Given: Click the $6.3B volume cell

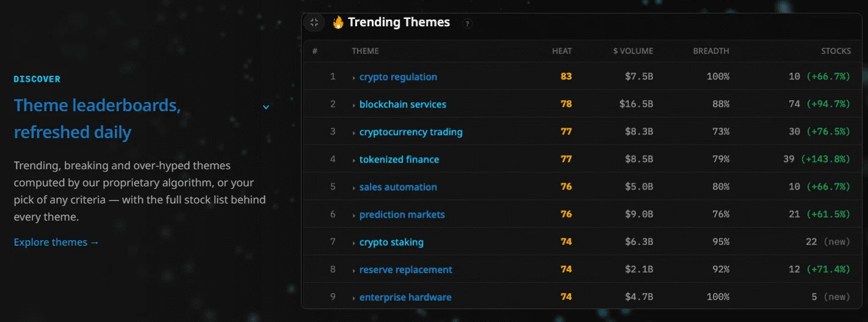Looking at the screenshot, I should [638, 242].
